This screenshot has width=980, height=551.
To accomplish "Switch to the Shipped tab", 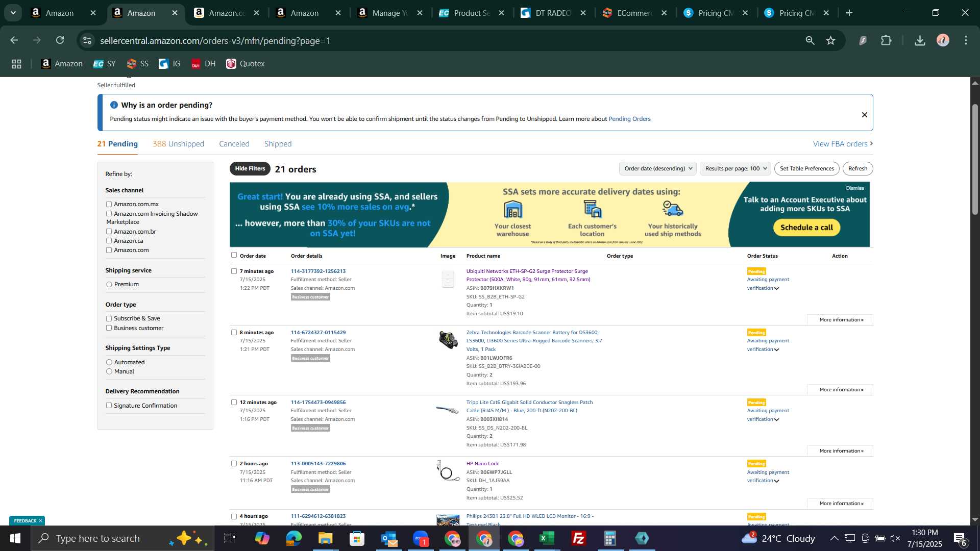I will 278,144.
